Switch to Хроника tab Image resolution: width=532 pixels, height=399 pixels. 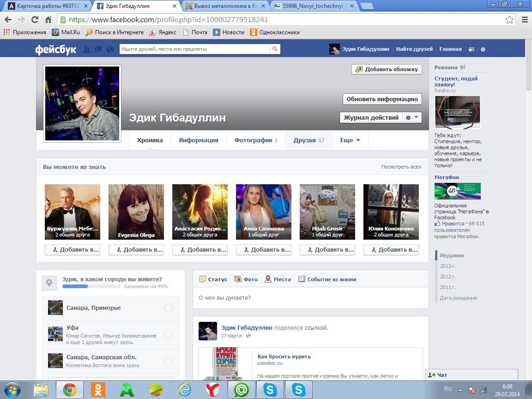coord(150,140)
